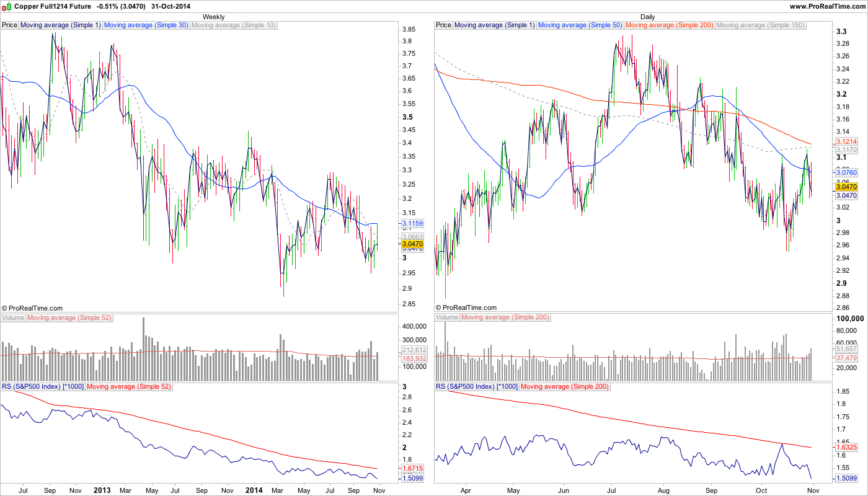
Task: Select the Volume label in the Daily volume panel
Action: pos(447,317)
